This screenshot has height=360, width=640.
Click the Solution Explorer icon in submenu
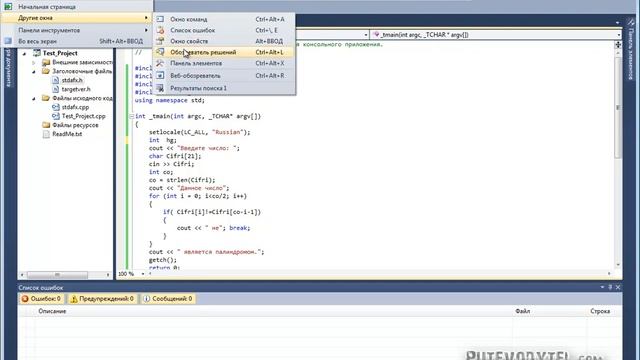point(160,52)
